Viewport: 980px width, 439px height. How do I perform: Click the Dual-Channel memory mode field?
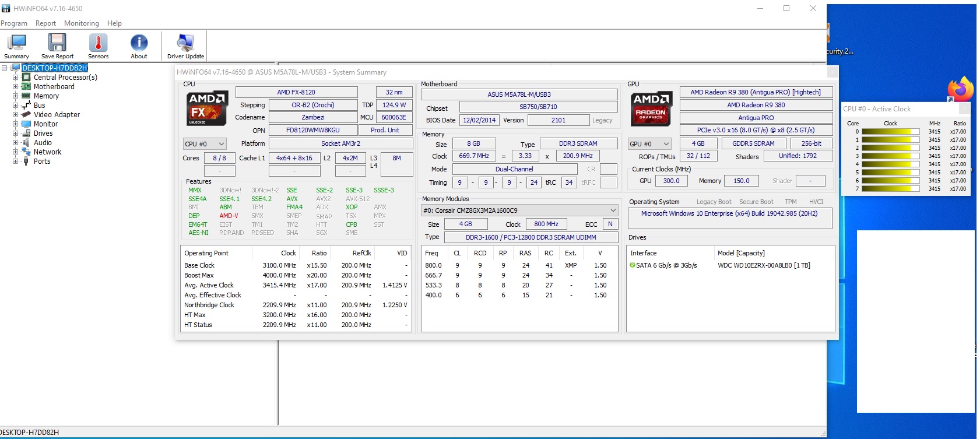pyautogui.click(x=514, y=169)
